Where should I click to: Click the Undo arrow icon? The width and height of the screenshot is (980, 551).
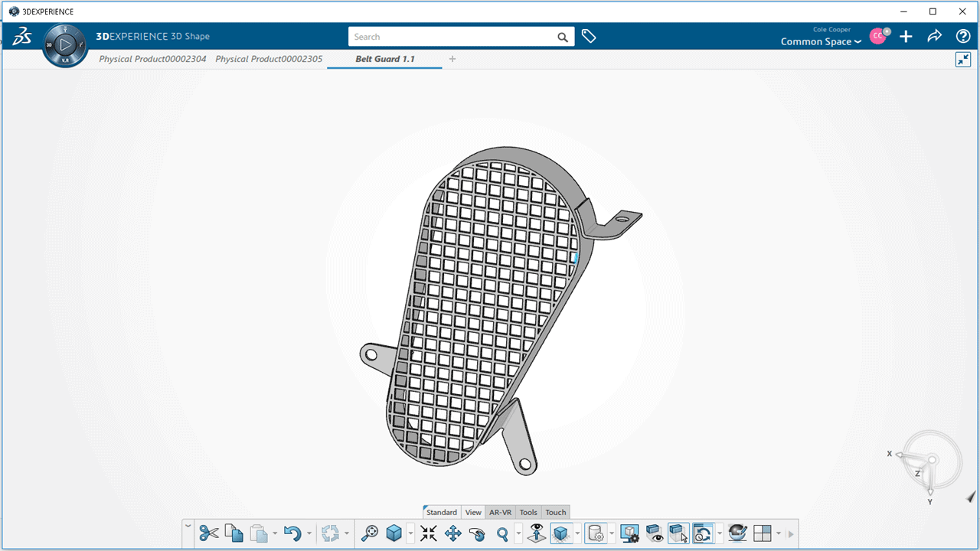[292, 533]
